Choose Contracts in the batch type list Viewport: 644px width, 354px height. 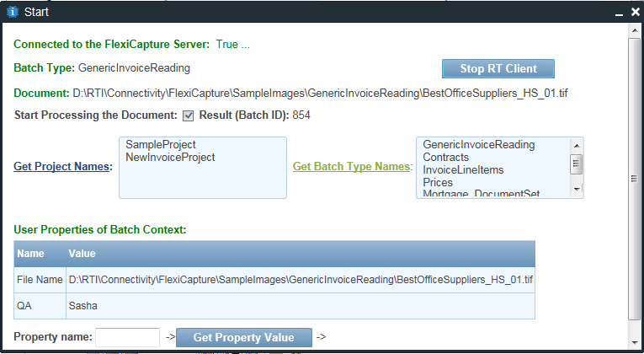coord(446,158)
